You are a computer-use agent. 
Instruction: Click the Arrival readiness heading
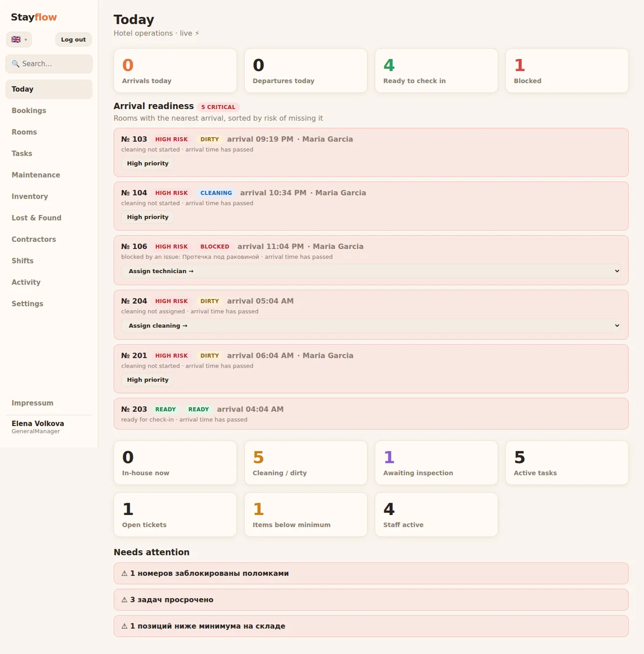153,106
